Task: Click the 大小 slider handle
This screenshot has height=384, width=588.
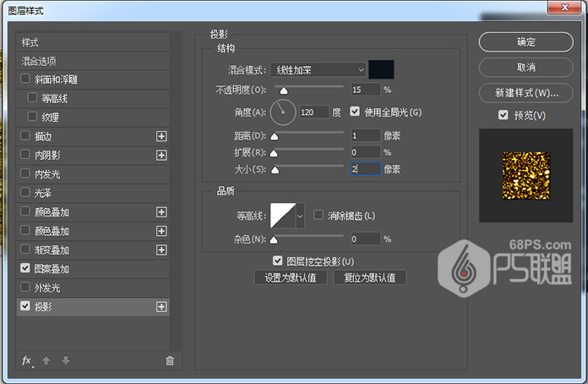Action: coord(275,170)
